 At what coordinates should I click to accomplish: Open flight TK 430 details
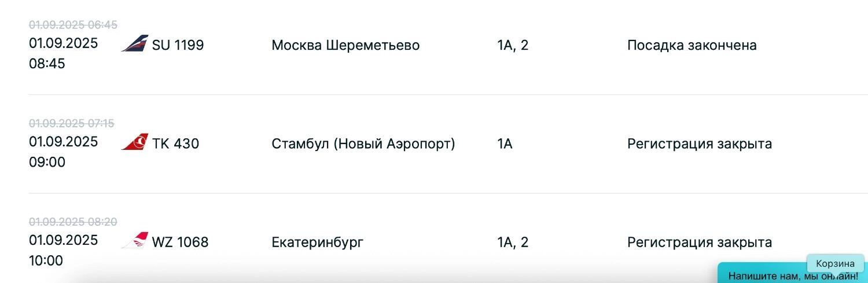coord(175,144)
